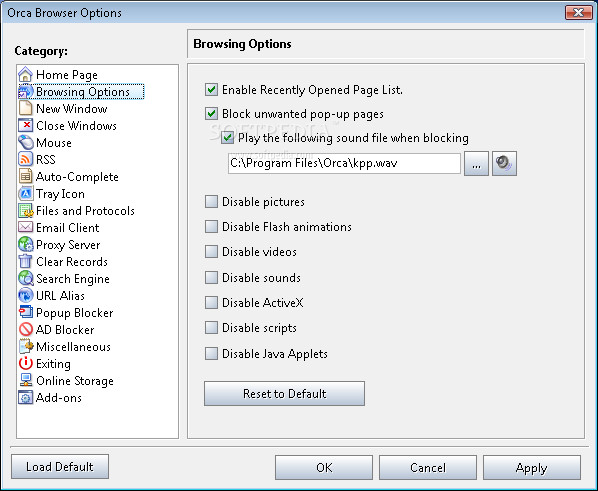Click the Tray Icon category icon
The width and height of the screenshot is (598, 491).
coord(26,194)
